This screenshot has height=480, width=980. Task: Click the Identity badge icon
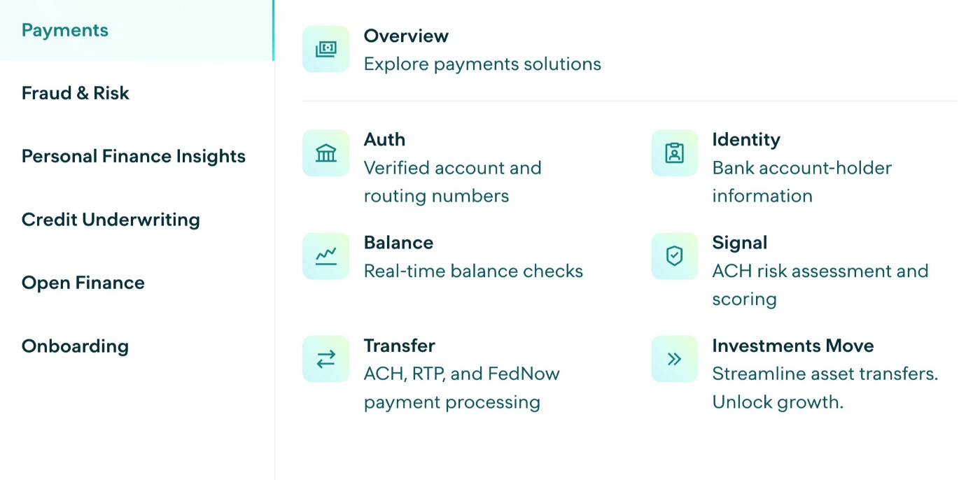tap(674, 153)
